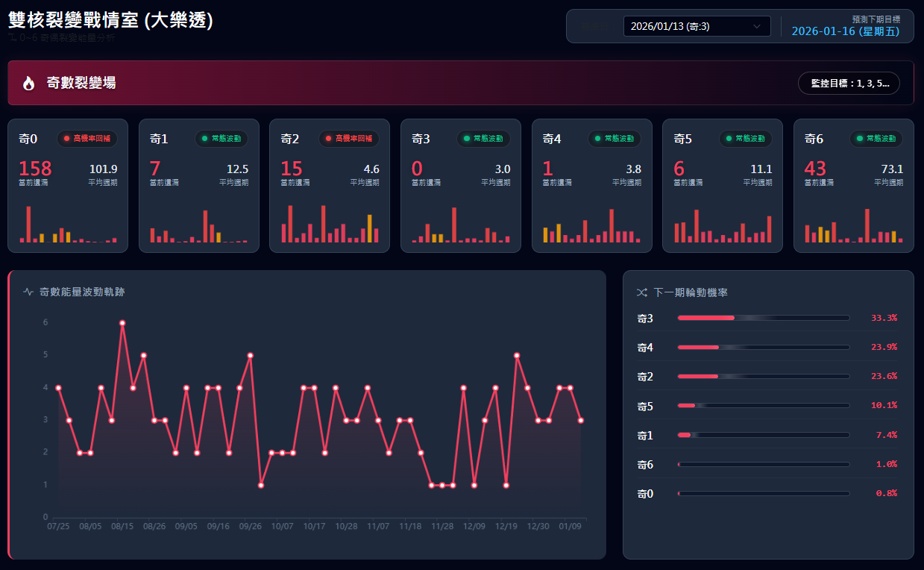The image size is (924, 570).
Task: Click the red 高機率回補 badge on 奇2 card
Action: point(349,139)
